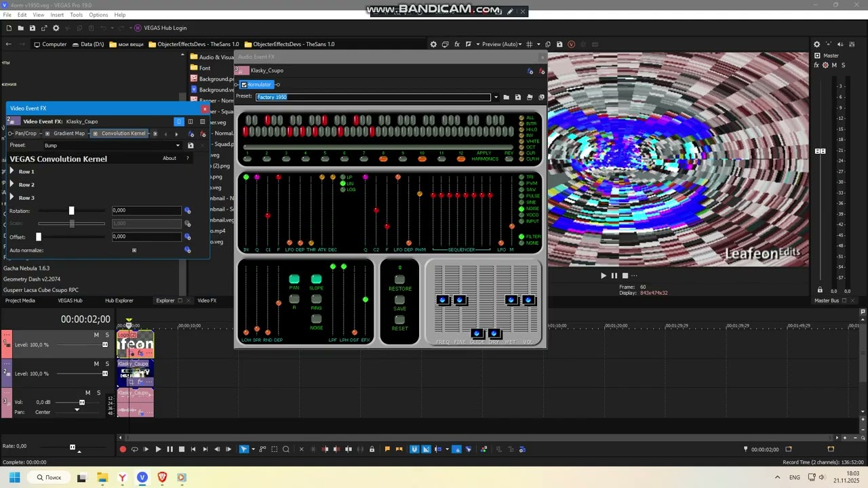
Task: Go to start of project
Action: click(193, 449)
